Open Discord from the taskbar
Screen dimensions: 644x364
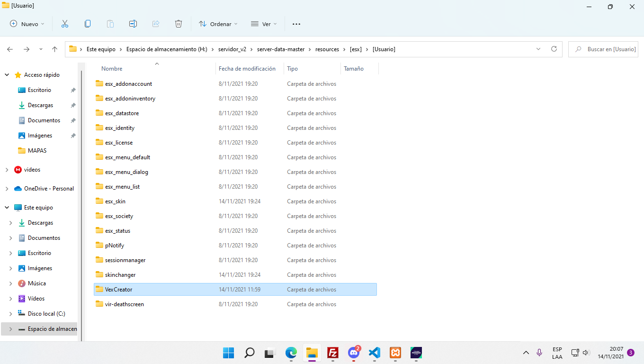point(354,353)
